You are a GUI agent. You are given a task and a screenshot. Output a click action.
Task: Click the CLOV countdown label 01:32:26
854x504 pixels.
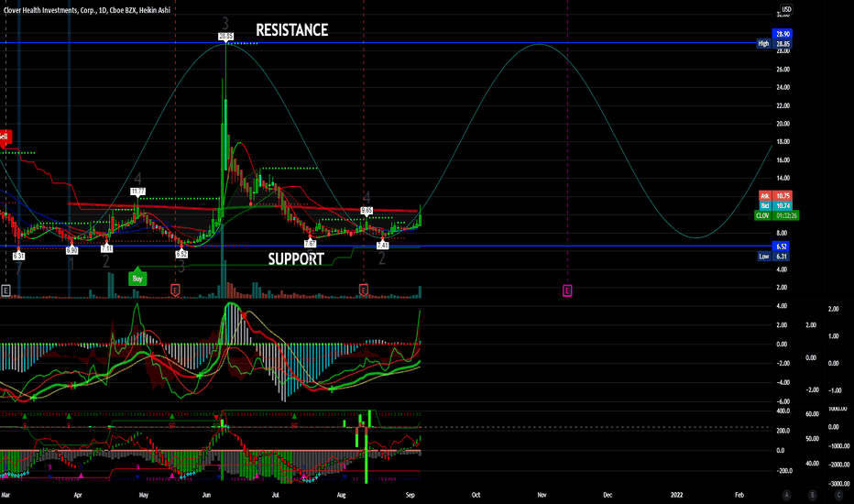coord(777,215)
